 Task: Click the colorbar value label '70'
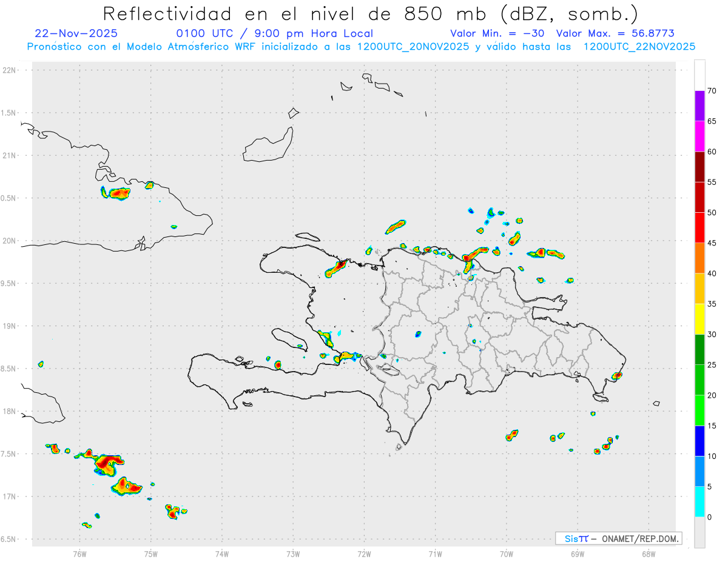[712, 91]
